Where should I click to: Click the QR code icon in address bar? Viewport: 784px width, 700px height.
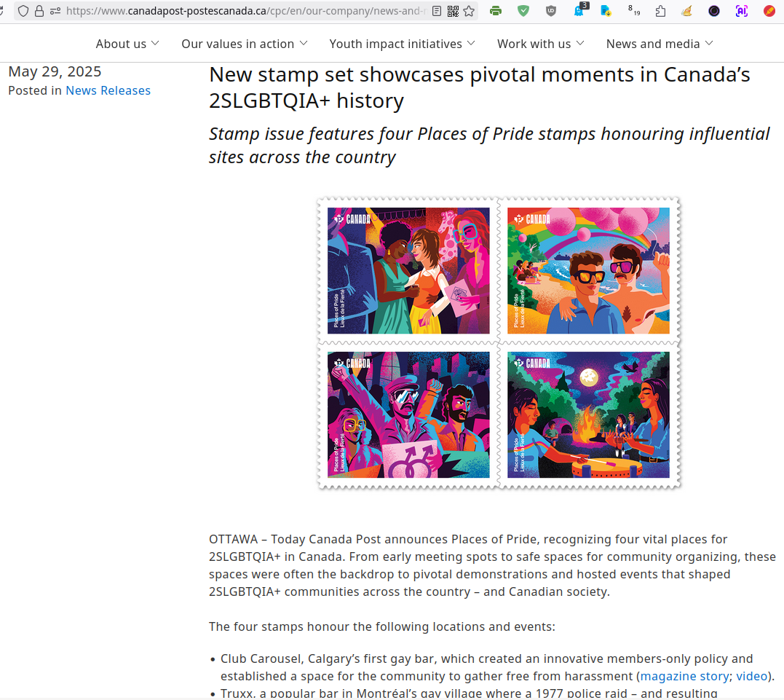click(453, 11)
